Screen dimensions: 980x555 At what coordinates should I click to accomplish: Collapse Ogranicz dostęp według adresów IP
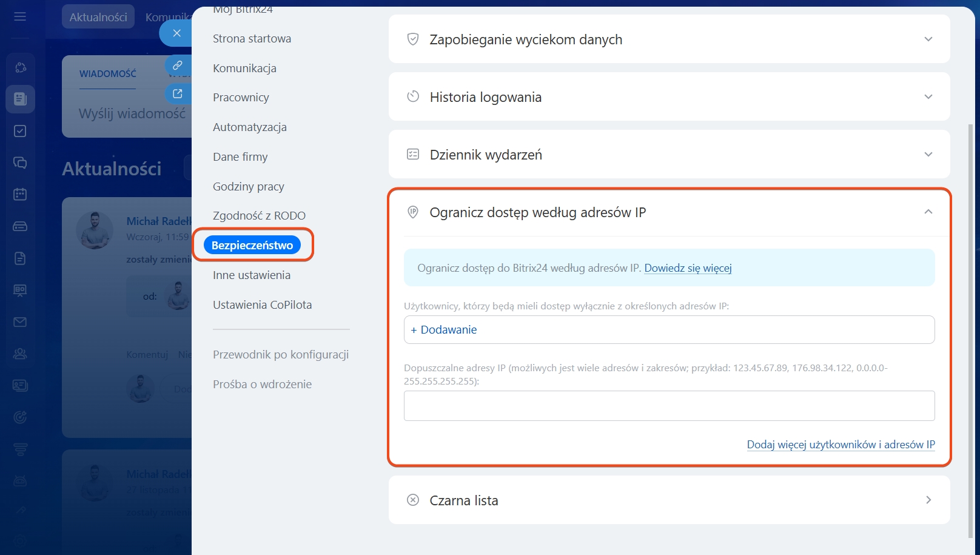click(928, 212)
